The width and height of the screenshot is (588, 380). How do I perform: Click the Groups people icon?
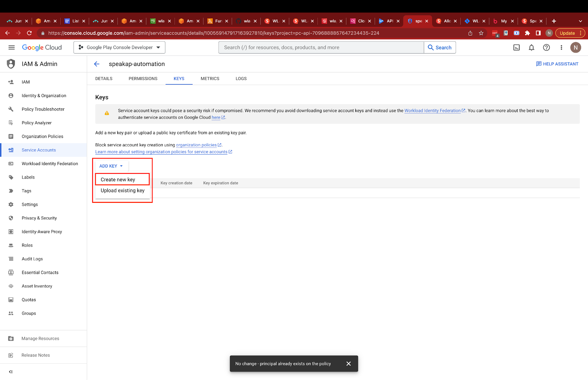point(11,313)
